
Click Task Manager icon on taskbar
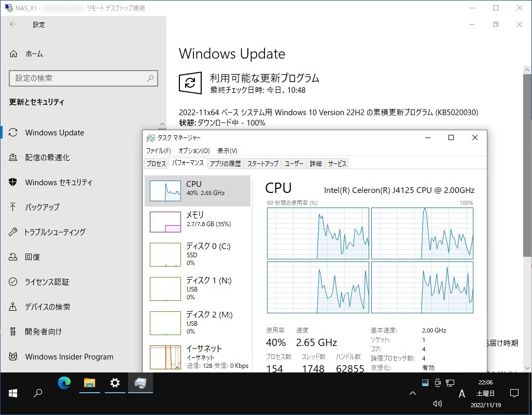(x=141, y=383)
